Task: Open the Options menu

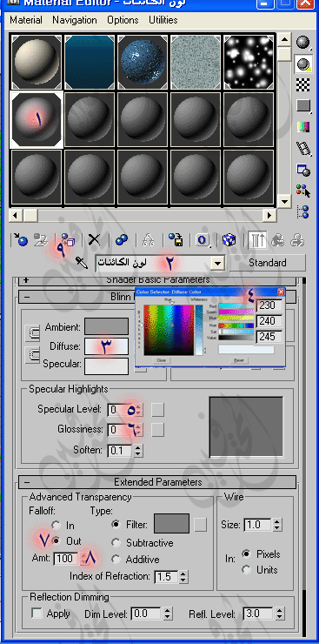Action: [123, 20]
